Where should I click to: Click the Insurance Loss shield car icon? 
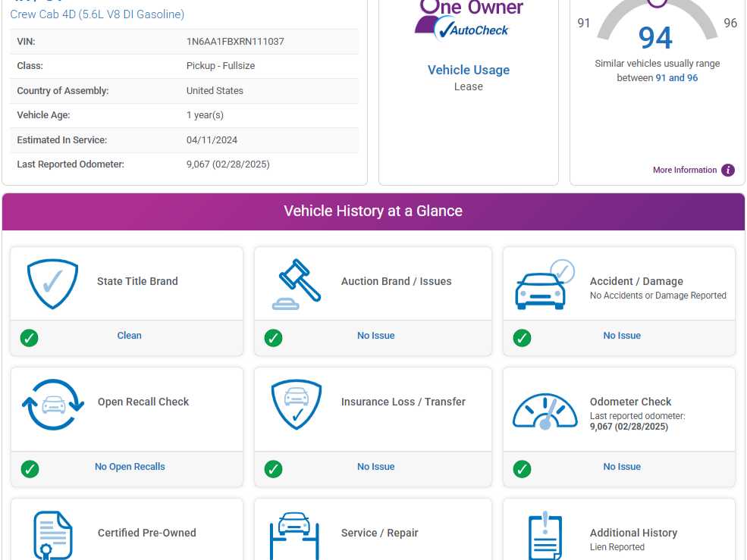pos(297,405)
